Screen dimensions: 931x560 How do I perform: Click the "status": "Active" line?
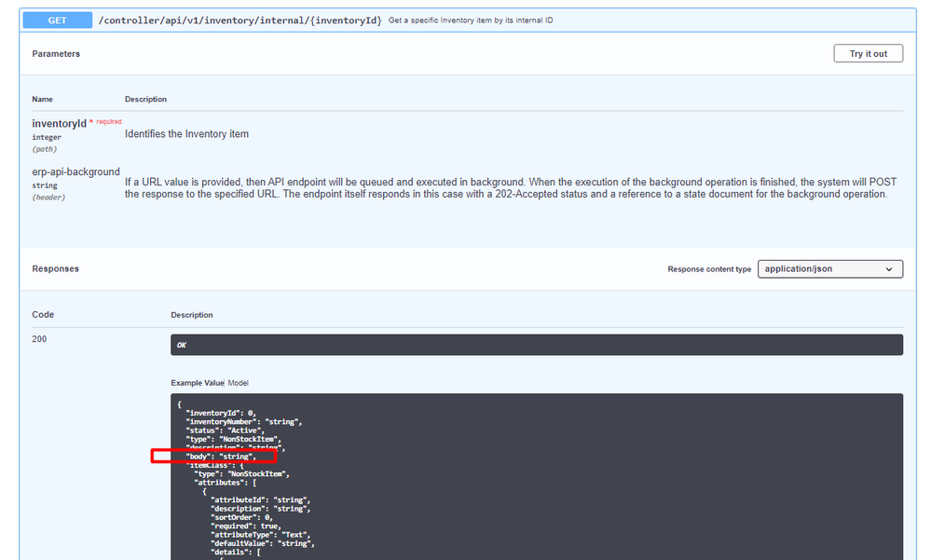(225, 430)
